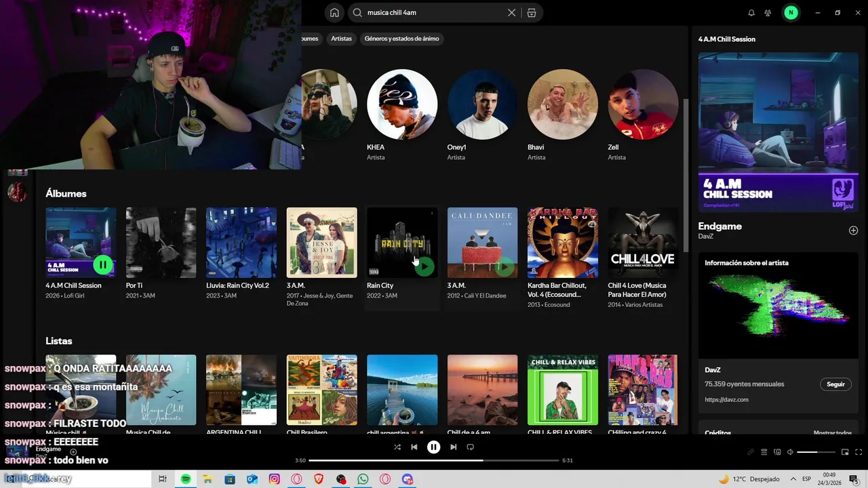Play the Rain City album with the green button

425,266
